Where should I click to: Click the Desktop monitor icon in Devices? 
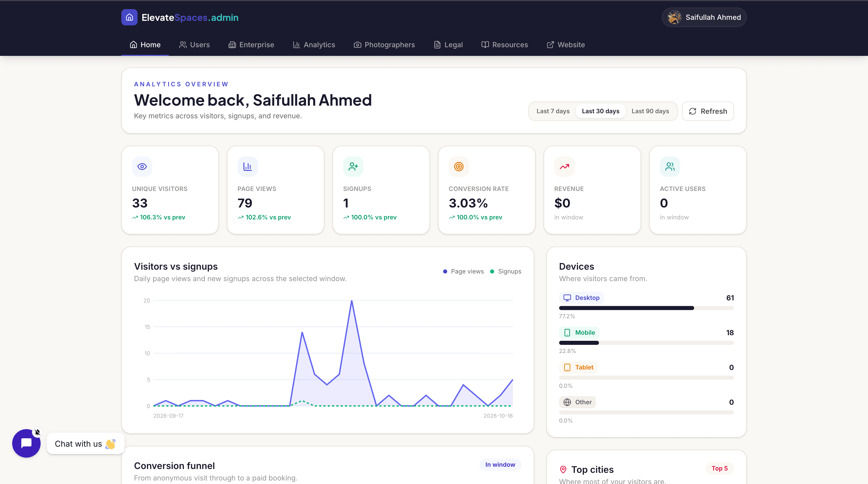click(x=567, y=298)
